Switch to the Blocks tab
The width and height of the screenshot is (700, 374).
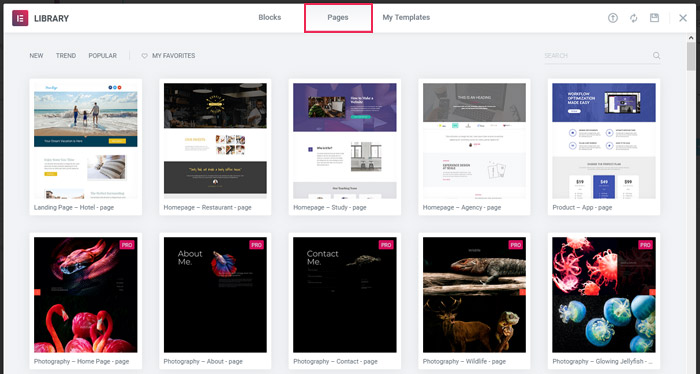pyautogui.click(x=270, y=17)
